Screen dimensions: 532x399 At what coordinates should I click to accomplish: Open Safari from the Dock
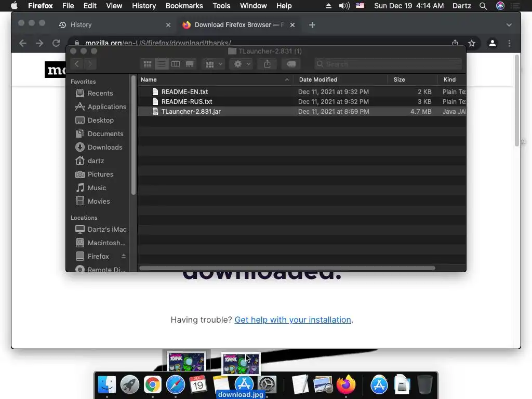176,385
